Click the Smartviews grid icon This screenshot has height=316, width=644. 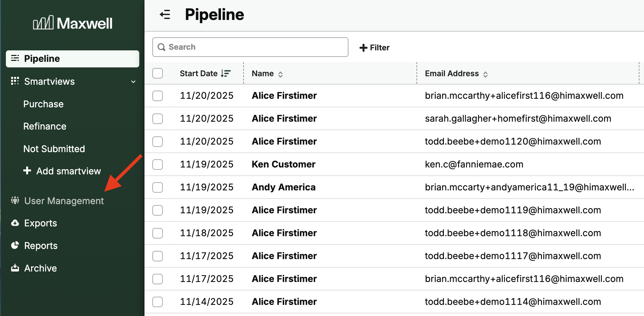coord(15,81)
